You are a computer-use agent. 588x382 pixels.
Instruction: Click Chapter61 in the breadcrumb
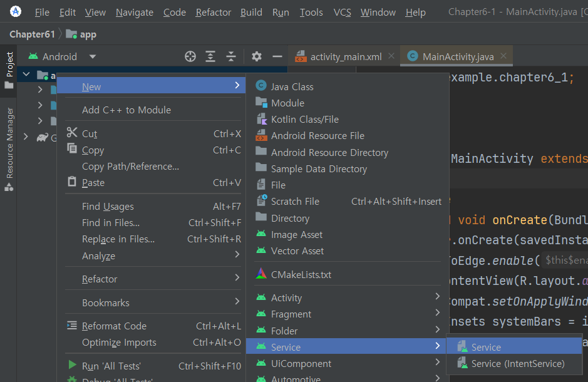point(33,34)
